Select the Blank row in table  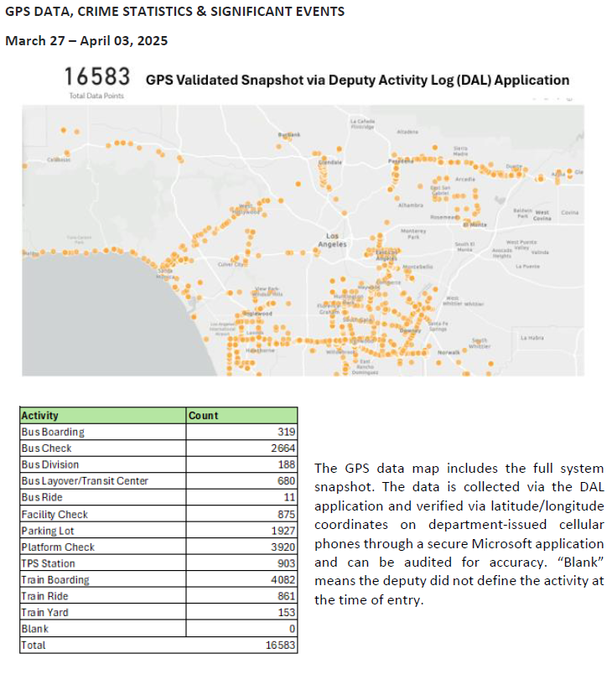(35, 629)
